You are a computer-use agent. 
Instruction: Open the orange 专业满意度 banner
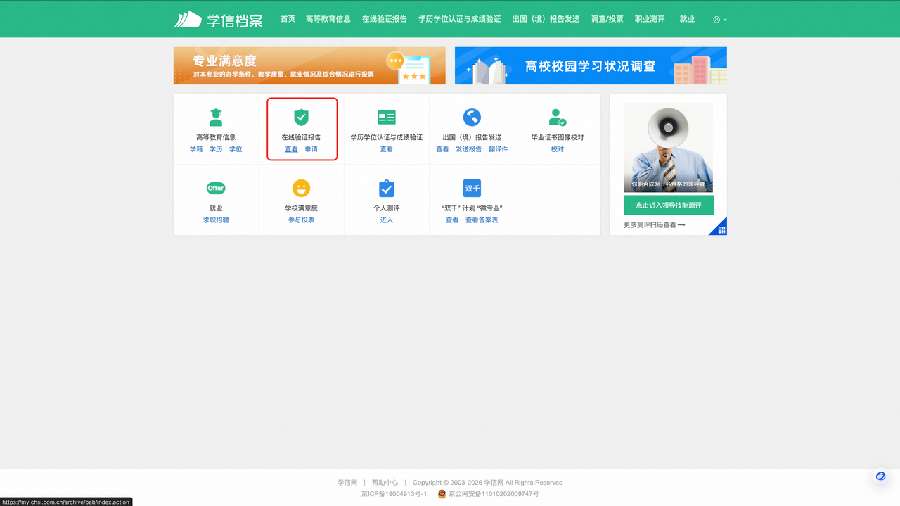click(x=309, y=65)
